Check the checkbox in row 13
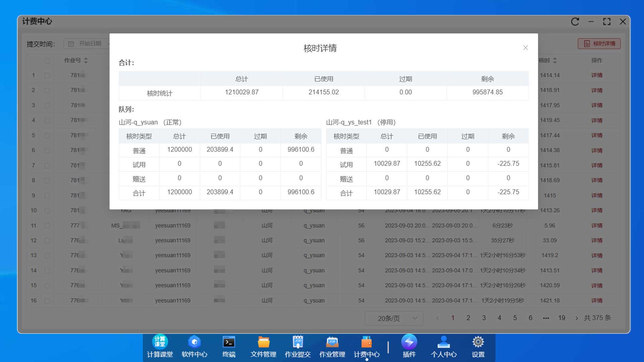The height and width of the screenshot is (362, 644). coord(47,255)
